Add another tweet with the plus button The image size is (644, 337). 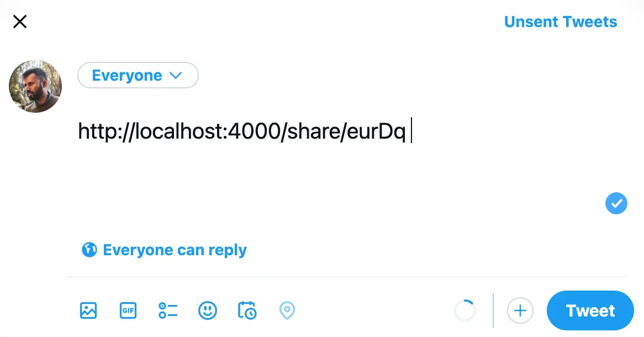(x=520, y=310)
